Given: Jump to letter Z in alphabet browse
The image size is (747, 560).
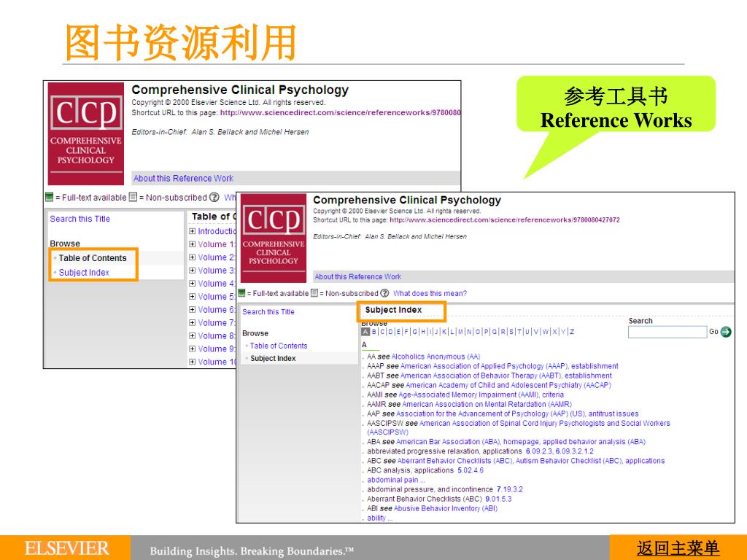Looking at the screenshot, I should [x=572, y=332].
